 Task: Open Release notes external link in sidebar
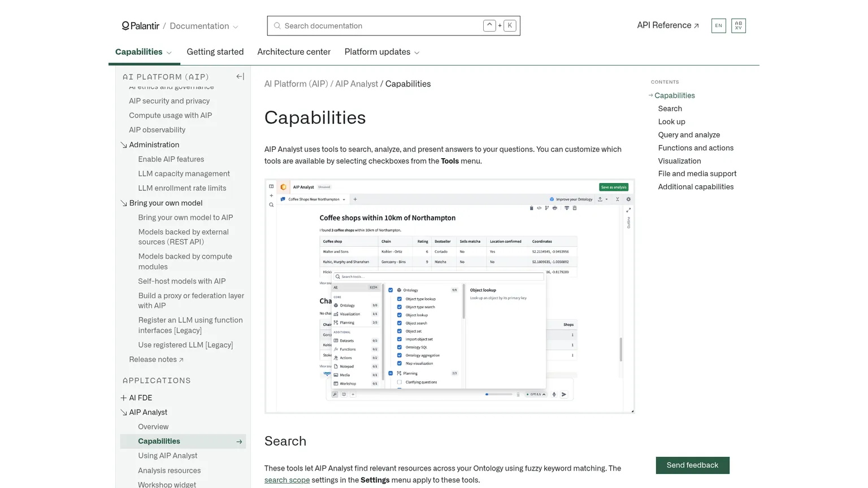coord(156,359)
